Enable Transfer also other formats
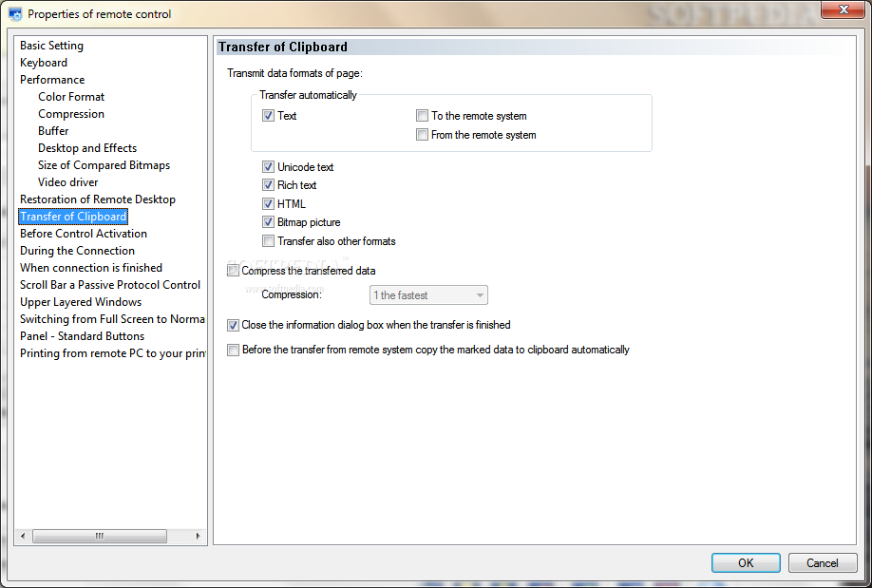872x588 pixels. tap(268, 241)
